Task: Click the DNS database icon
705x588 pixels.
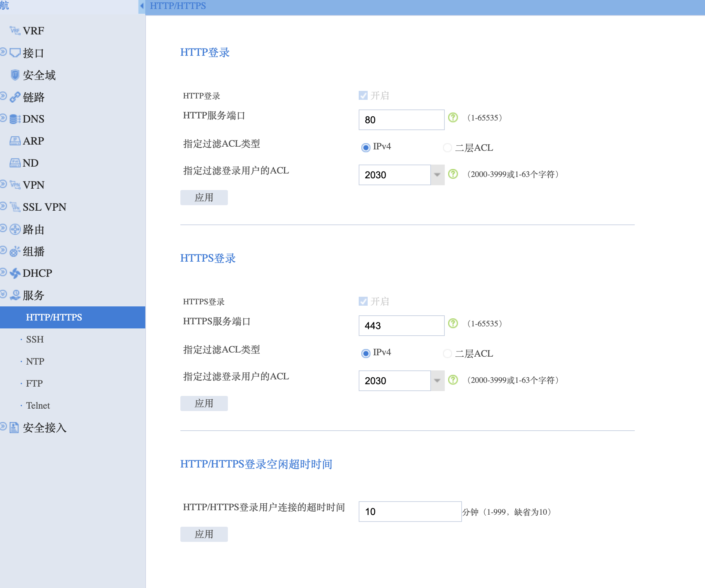Action: pos(15,119)
